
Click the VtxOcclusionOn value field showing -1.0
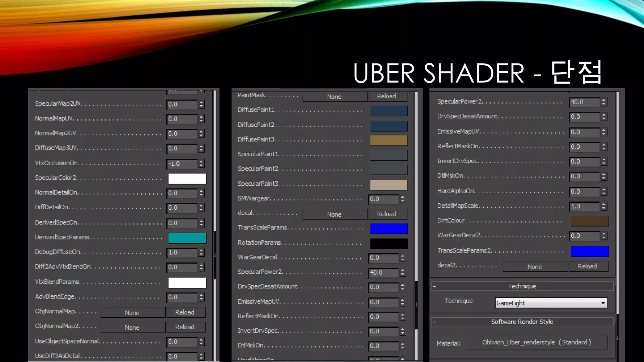[x=182, y=164]
